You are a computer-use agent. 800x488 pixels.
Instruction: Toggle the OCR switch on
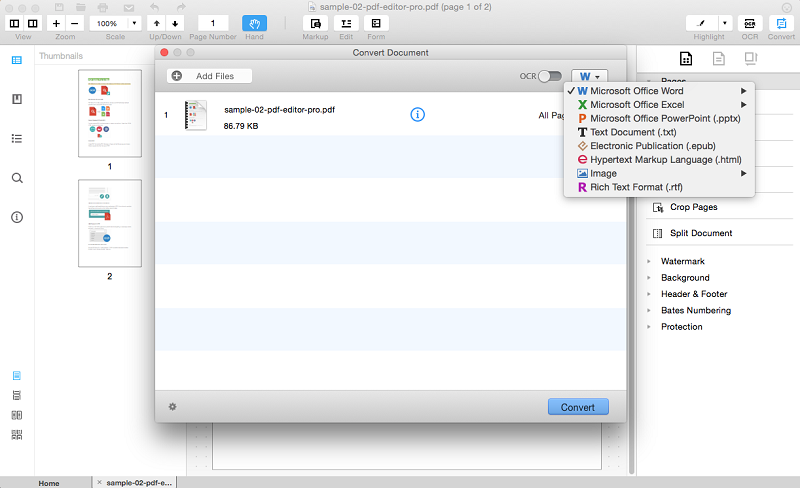coord(549,76)
